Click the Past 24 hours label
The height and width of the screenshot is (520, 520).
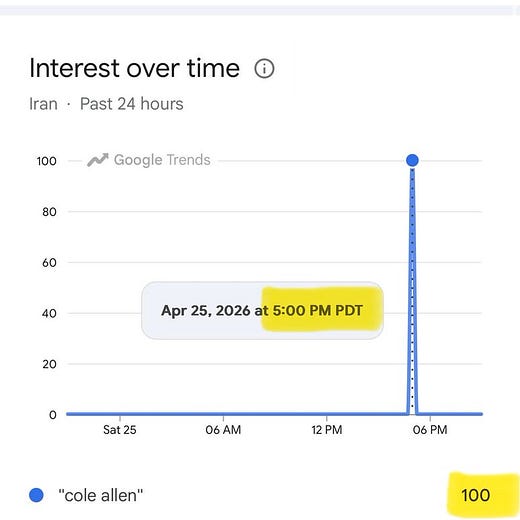[x=132, y=104]
